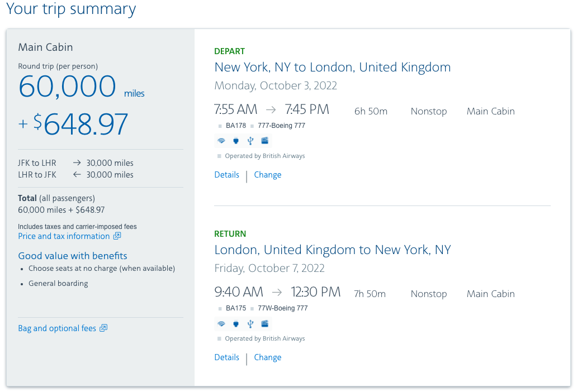Screen dimensions: 577x392
Task: Select the London to New York return heading
Action: point(332,250)
